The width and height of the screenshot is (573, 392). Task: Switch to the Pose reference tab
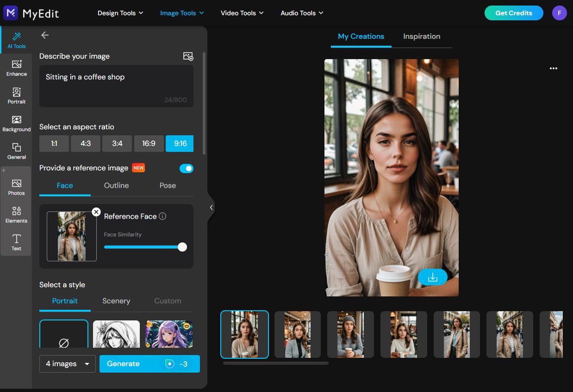point(168,185)
